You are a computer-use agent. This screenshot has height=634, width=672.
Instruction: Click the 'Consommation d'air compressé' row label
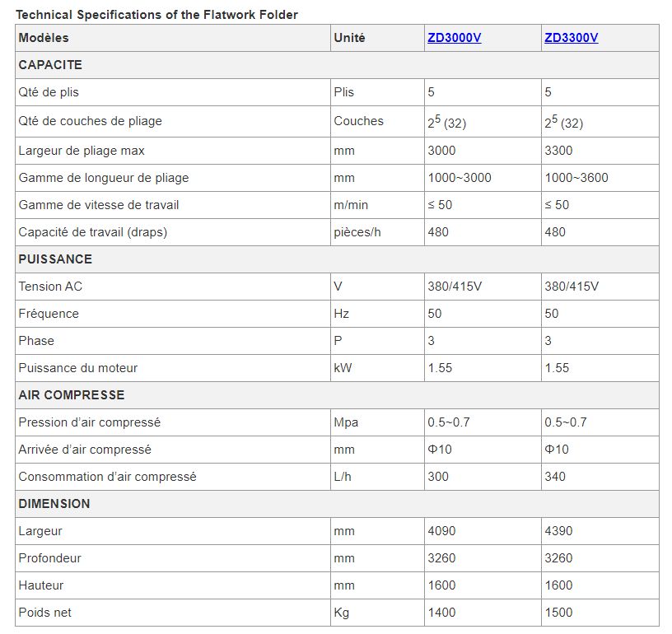[107, 477]
